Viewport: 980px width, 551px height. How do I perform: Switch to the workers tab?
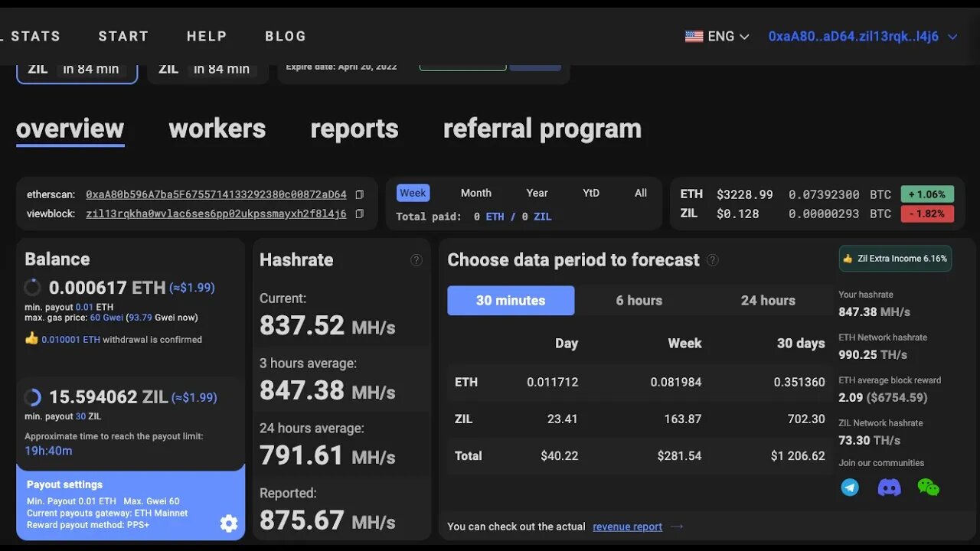pyautogui.click(x=217, y=129)
